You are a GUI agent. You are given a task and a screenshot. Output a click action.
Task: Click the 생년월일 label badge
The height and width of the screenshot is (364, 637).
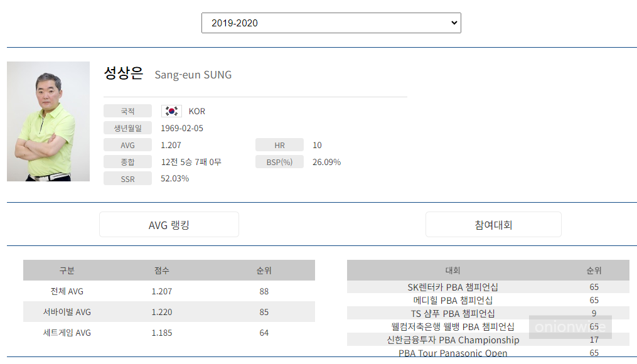click(127, 127)
